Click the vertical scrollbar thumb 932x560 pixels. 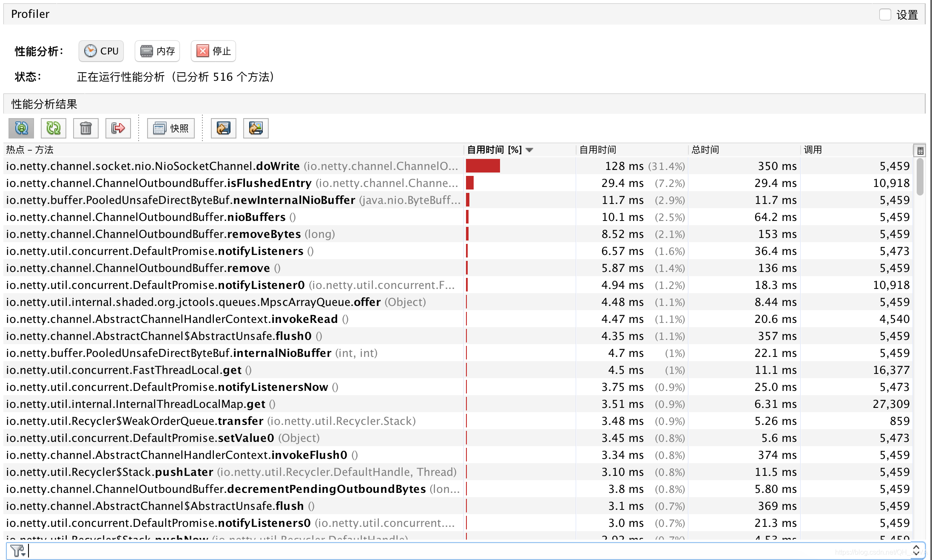(920, 176)
